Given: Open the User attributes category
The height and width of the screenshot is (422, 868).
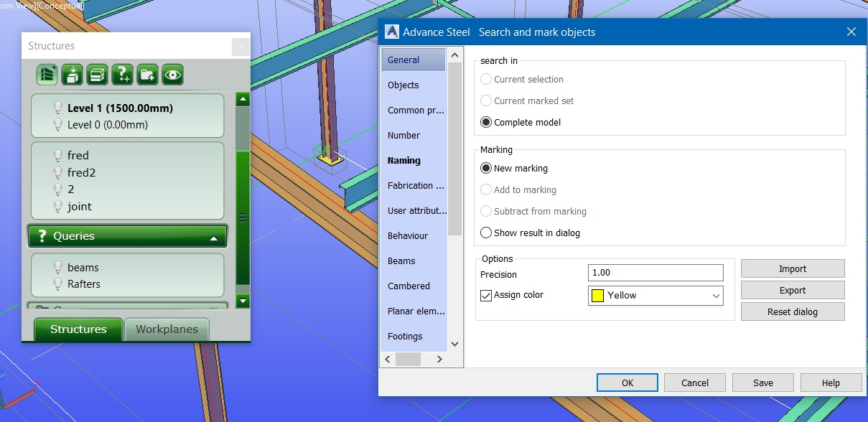Looking at the screenshot, I should click(x=414, y=210).
